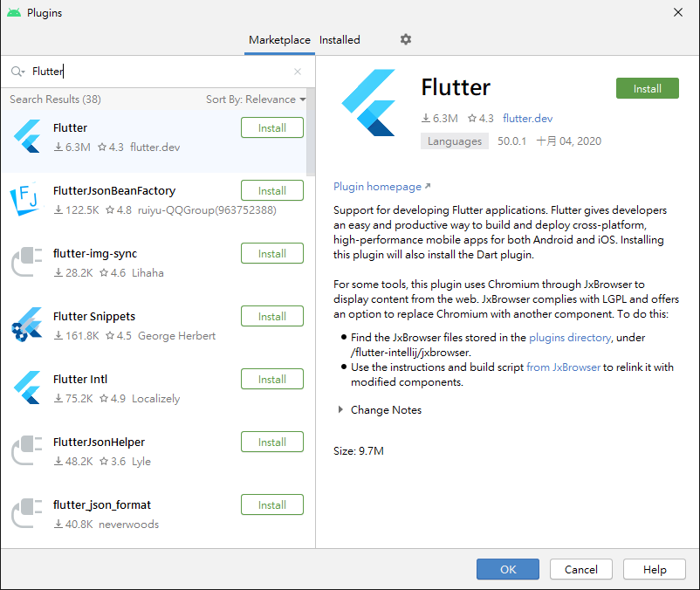Viewport: 700px width, 590px height.
Task: Click the Size: 9.7M text
Action: 359,450
